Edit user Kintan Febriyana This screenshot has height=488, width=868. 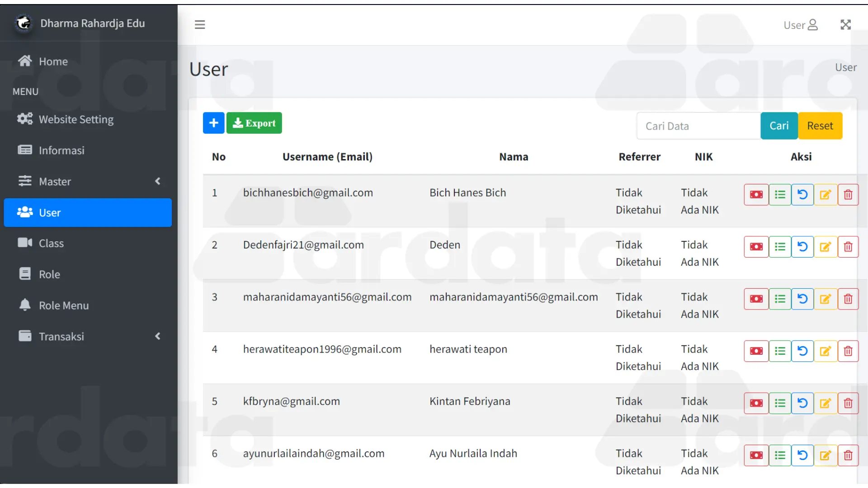[x=826, y=403]
